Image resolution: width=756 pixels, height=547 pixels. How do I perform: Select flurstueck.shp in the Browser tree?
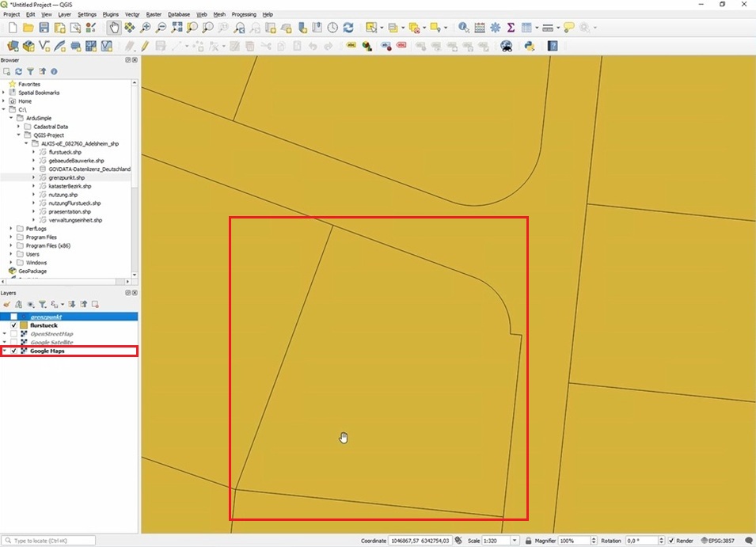pos(65,152)
